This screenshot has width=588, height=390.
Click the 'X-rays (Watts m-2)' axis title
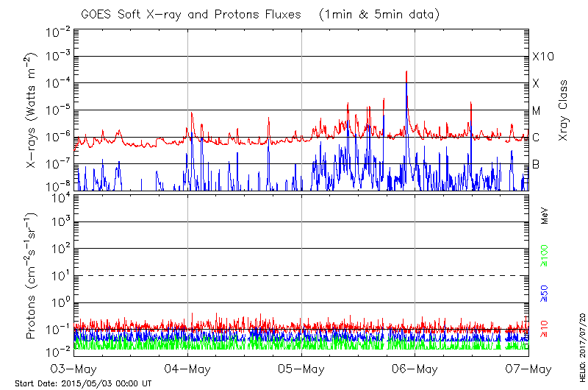pos(32,110)
